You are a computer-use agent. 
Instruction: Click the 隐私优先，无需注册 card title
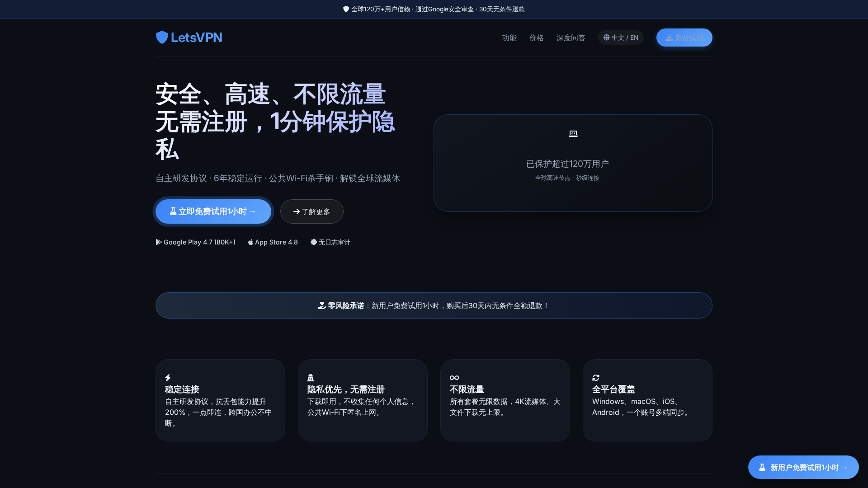click(x=346, y=389)
